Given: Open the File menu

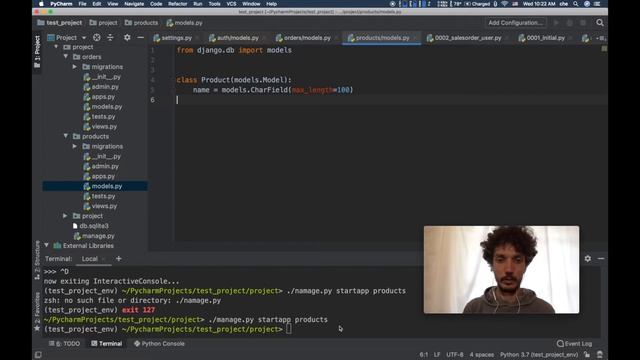Looking at the screenshot, I should pyautogui.click(x=82, y=4).
